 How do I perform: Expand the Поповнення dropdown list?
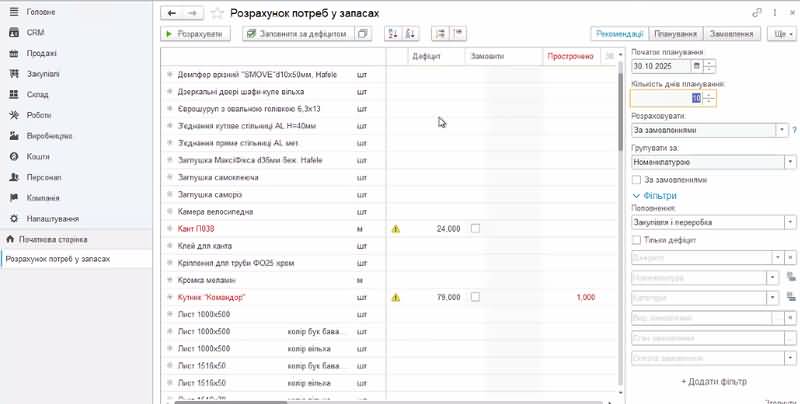point(790,222)
